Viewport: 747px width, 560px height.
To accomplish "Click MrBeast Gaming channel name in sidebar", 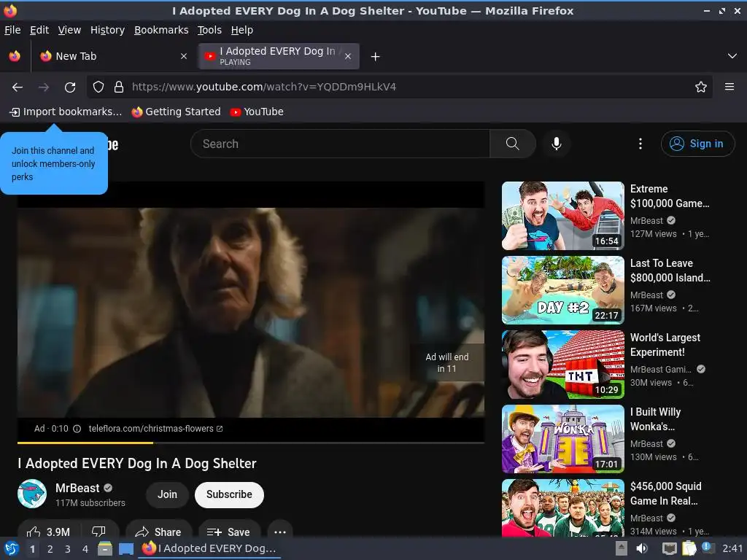I will click(x=660, y=370).
